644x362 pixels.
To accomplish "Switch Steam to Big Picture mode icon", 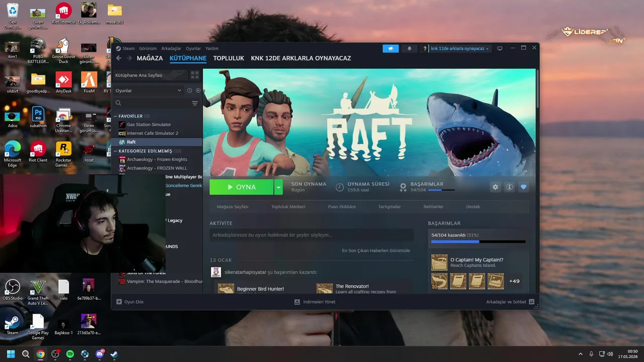I will point(500,49).
